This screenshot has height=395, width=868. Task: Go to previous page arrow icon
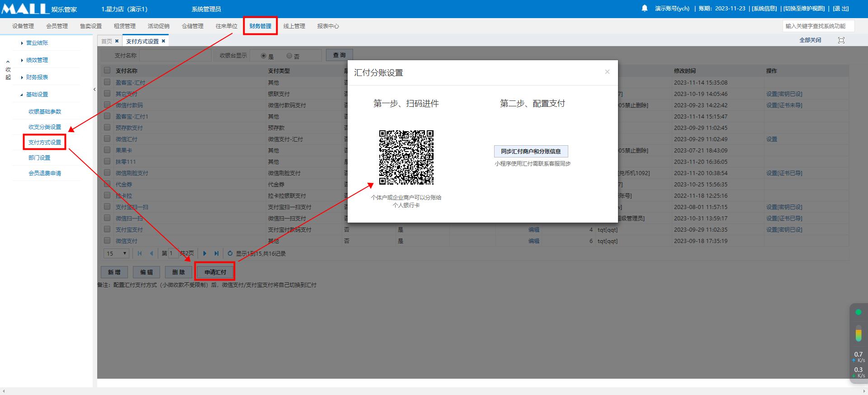tap(151, 253)
